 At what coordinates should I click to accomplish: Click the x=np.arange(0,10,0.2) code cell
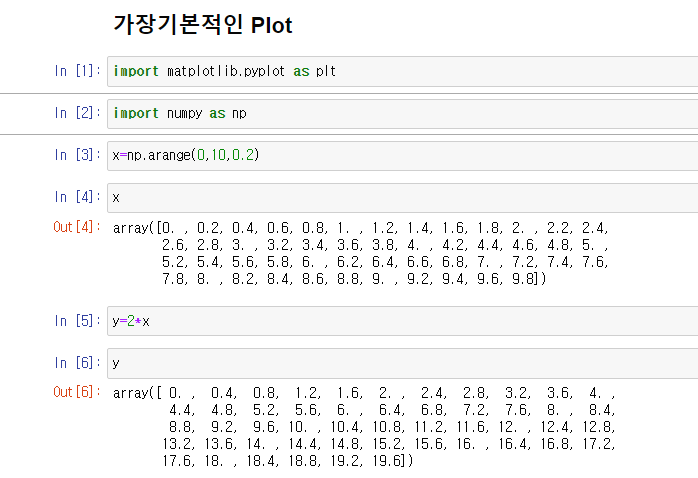pos(402,155)
